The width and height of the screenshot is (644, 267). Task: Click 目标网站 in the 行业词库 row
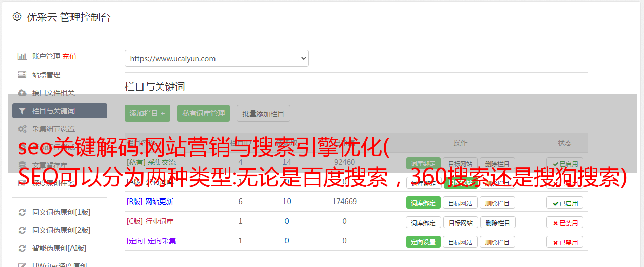point(460,222)
